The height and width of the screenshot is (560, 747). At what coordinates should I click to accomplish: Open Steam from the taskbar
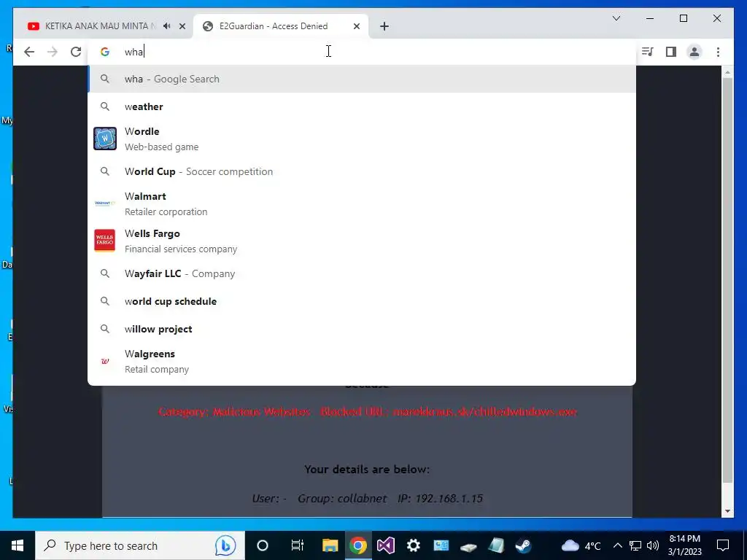[x=524, y=545]
